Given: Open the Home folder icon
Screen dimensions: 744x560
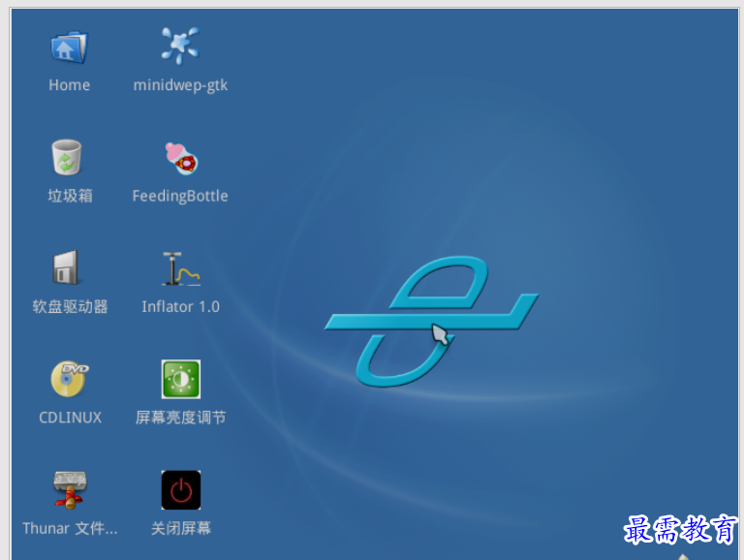Looking at the screenshot, I should coord(70,47).
